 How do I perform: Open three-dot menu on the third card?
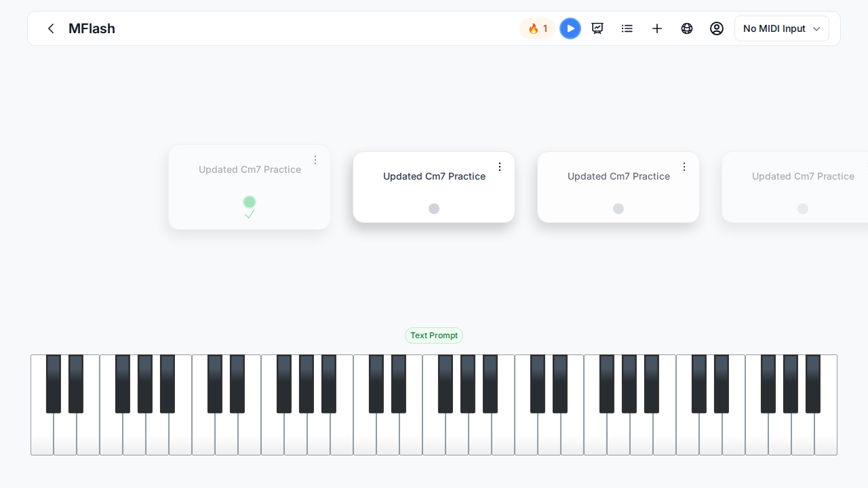coord(684,167)
